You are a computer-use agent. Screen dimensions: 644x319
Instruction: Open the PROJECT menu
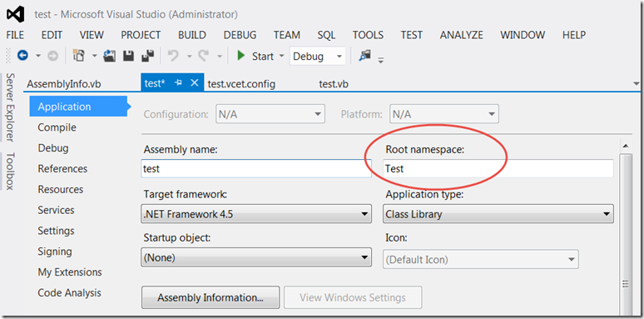(x=141, y=35)
